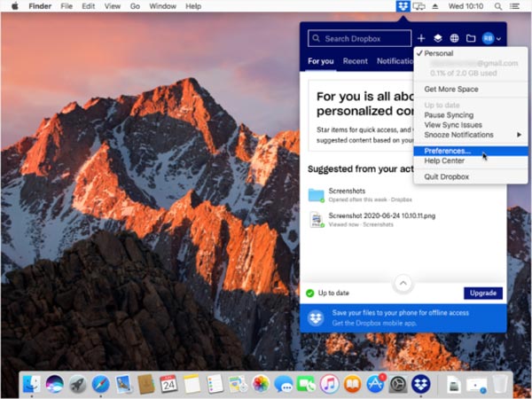The image size is (532, 399).
Task: Open Notes in the Dock
Action: [192, 384]
